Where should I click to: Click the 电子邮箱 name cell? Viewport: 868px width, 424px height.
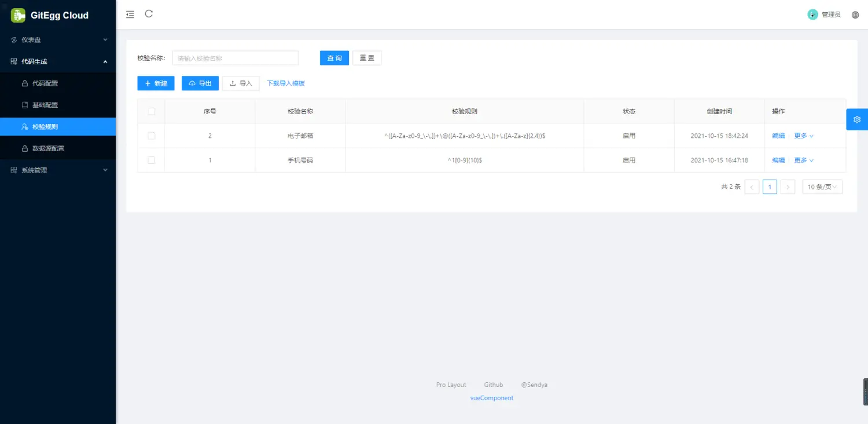pyautogui.click(x=300, y=136)
